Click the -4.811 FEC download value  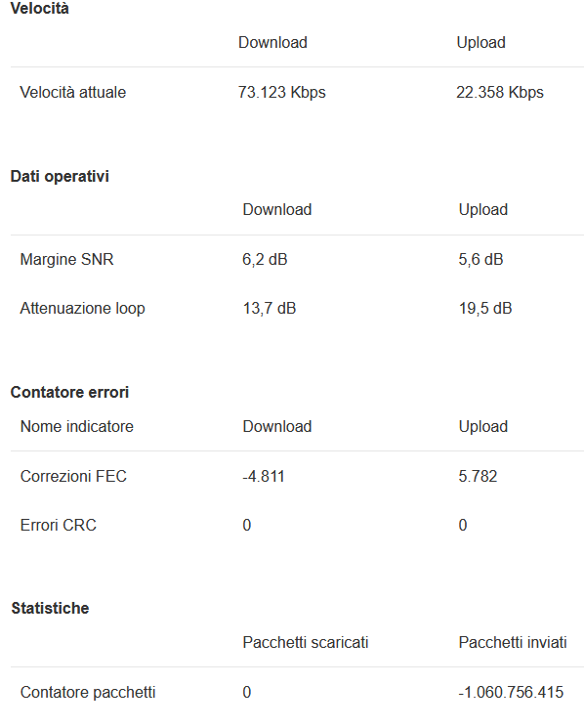point(264,476)
